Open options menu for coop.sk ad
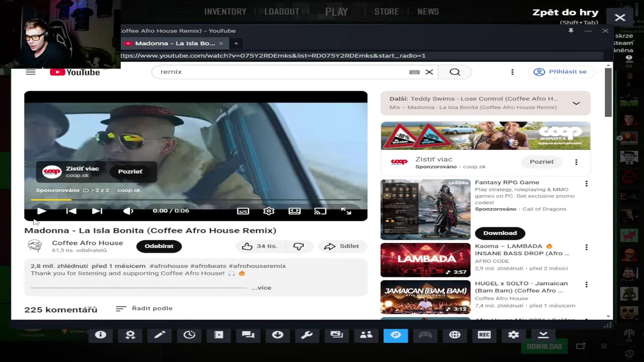The height and width of the screenshot is (362, 644). point(576,162)
